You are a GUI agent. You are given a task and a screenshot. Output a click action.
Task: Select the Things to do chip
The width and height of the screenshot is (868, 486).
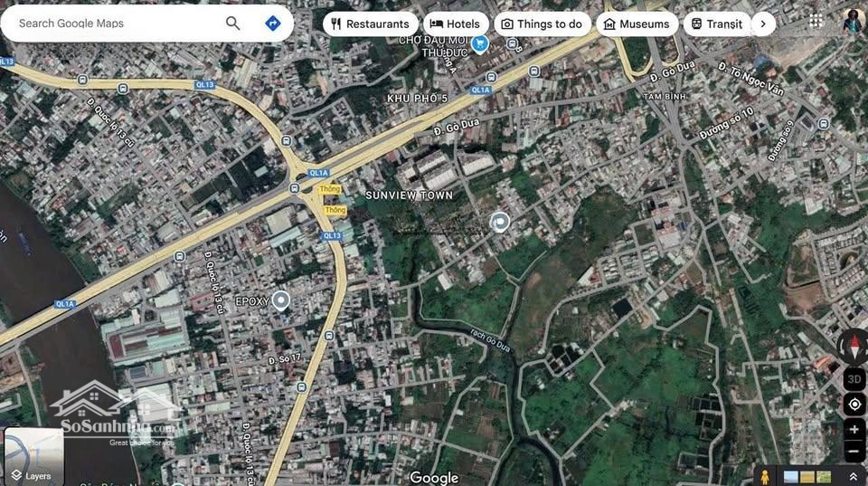pyautogui.click(x=542, y=24)
